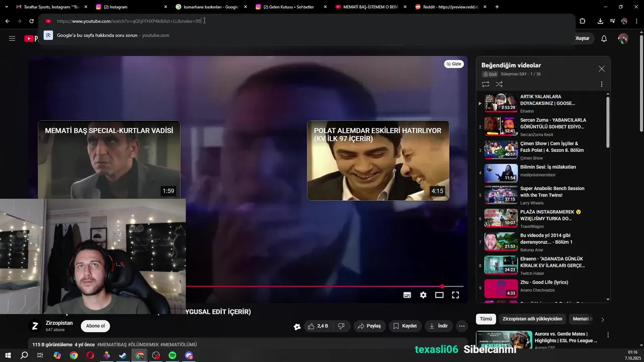The image size is (644, 362).
Task: Switch to kumarhane baskınları Google tab
Action: click(210, 7)
